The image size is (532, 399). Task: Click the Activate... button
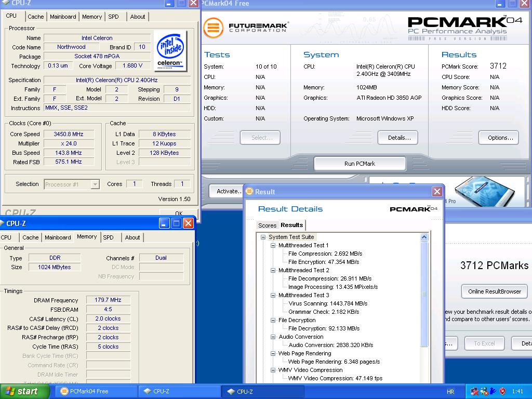point(227,191)
